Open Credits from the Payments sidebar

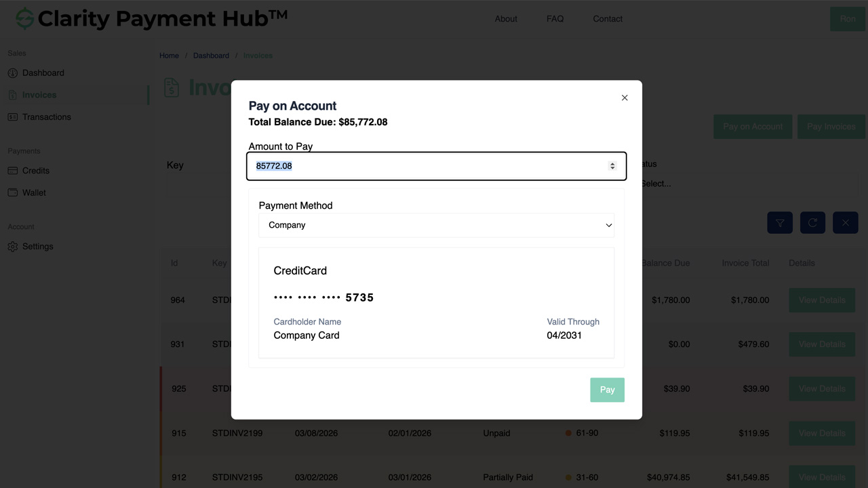coord(35,170)
